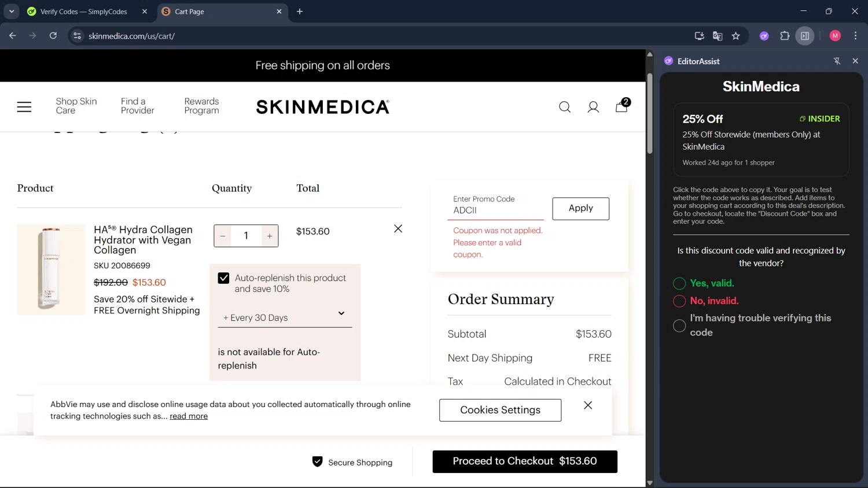Remove HA5 Hydra Collagen item with X
Image resolution: width=868 pixels, height=488 pixels.
398,229
